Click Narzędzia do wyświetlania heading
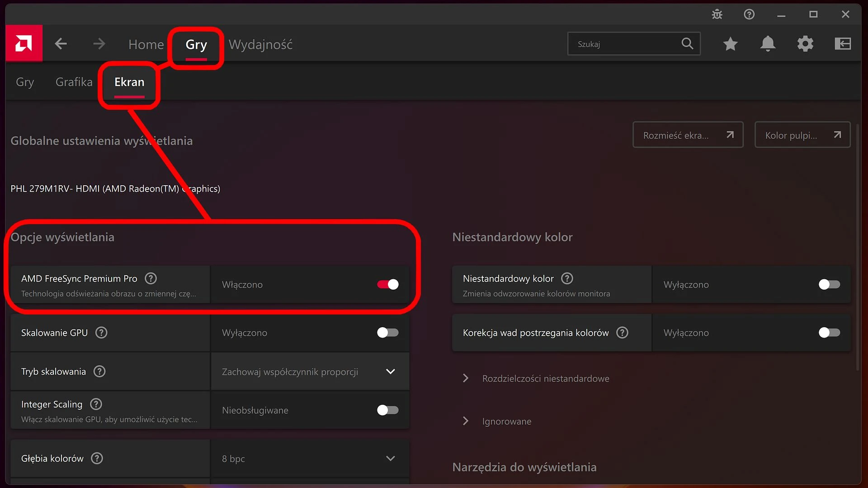Viewport: 868px width, 488px height. coord(524,467)
